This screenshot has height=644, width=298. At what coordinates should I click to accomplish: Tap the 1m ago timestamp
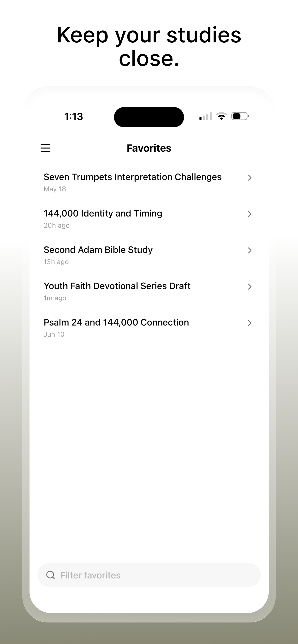(55, 298)
